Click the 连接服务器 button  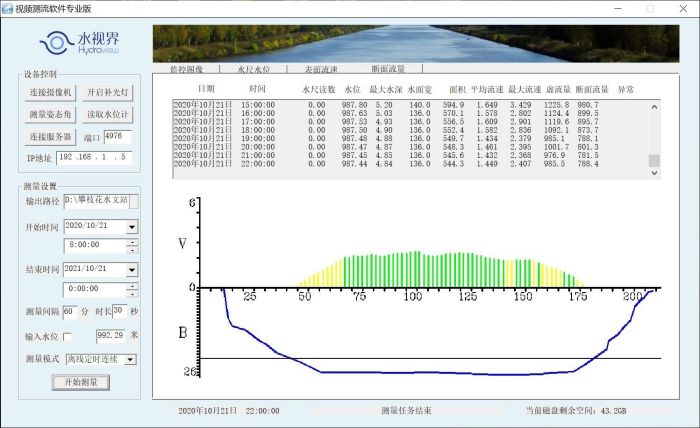coord(51,136)
